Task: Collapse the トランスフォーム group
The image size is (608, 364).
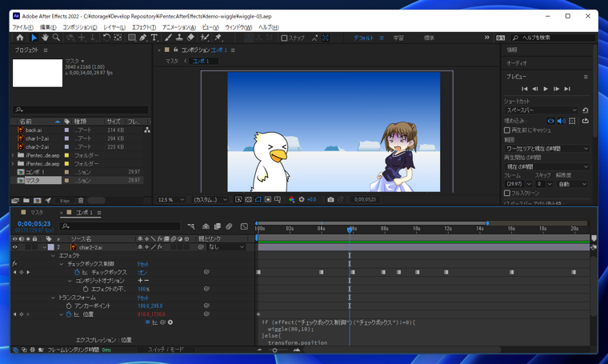Action: coord(53,298)
